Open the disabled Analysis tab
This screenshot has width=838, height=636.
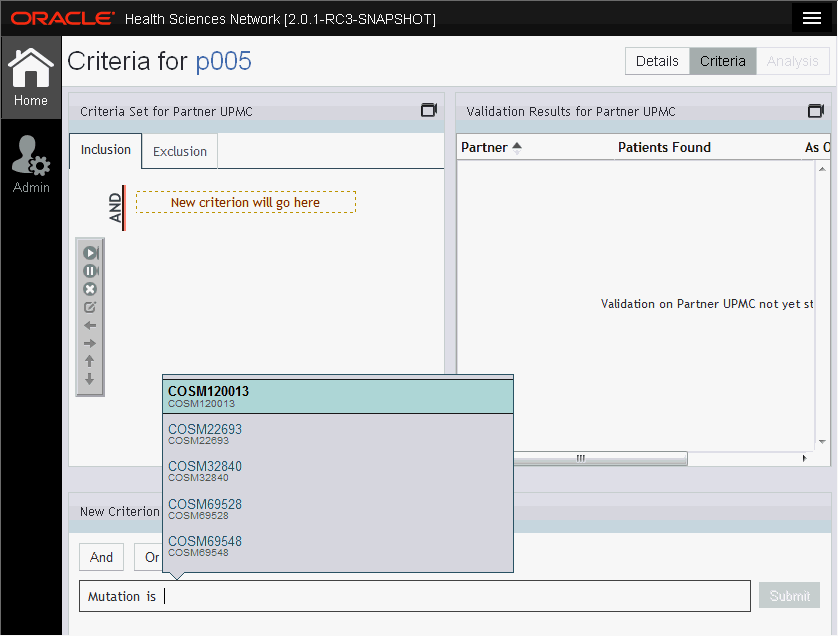click(793, 61)
